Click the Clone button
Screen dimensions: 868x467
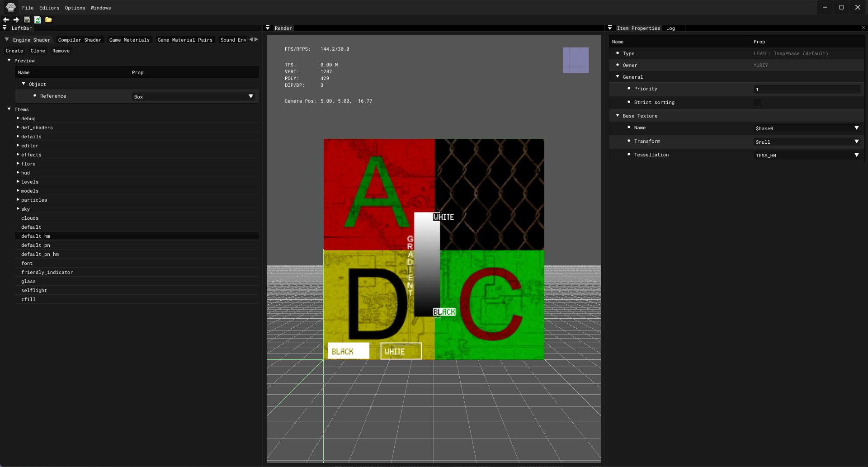click(x=38, y=51)
